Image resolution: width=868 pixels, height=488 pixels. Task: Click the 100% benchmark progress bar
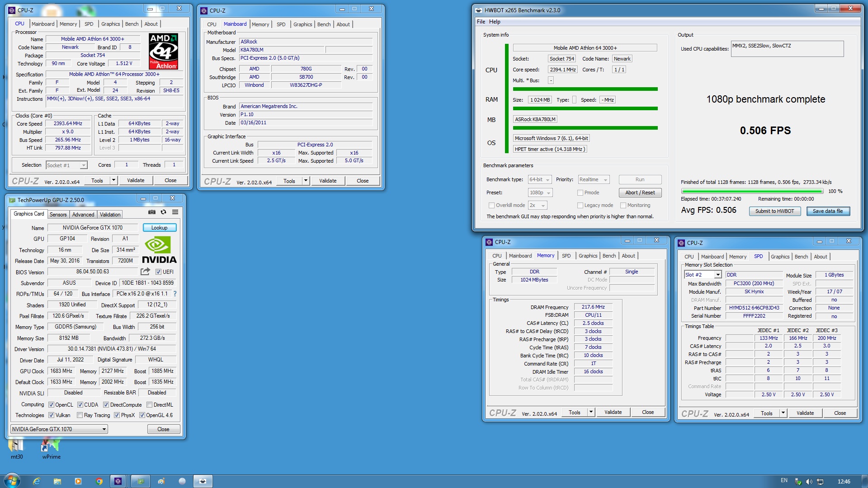[752, 192]
